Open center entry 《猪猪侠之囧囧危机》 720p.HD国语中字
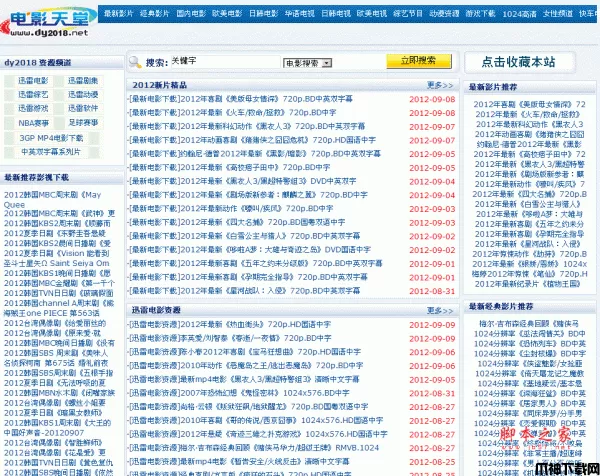The width and height of the screenshot is (600, 476). click(252, 140)
